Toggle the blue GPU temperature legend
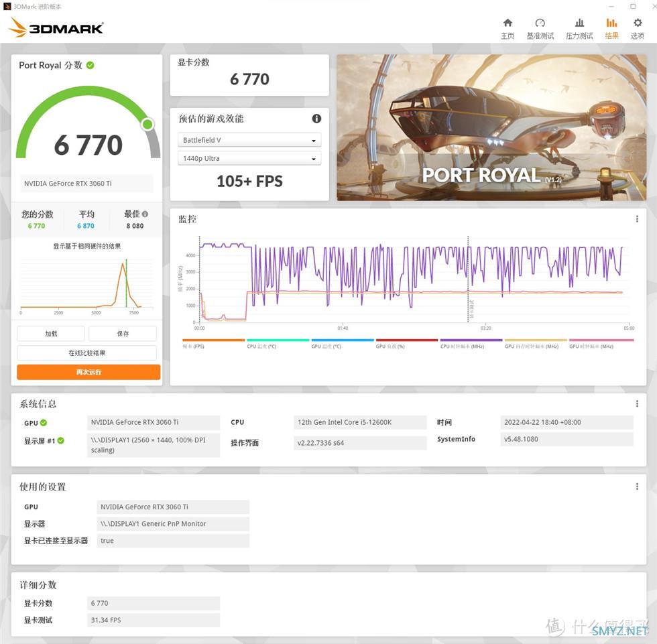Viewport: 657px width, 644px height. click(x=343, y=343)
